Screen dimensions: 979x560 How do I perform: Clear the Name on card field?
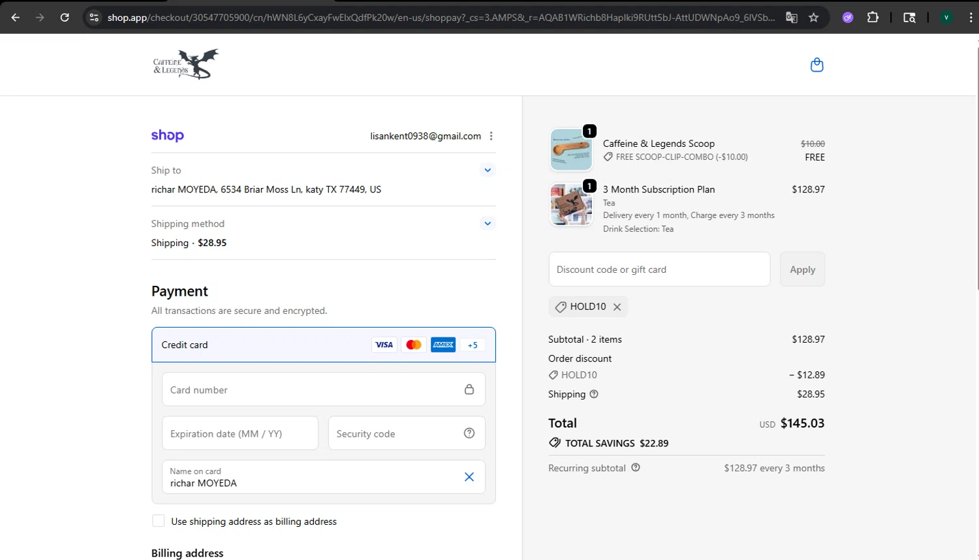click(469, 476)
